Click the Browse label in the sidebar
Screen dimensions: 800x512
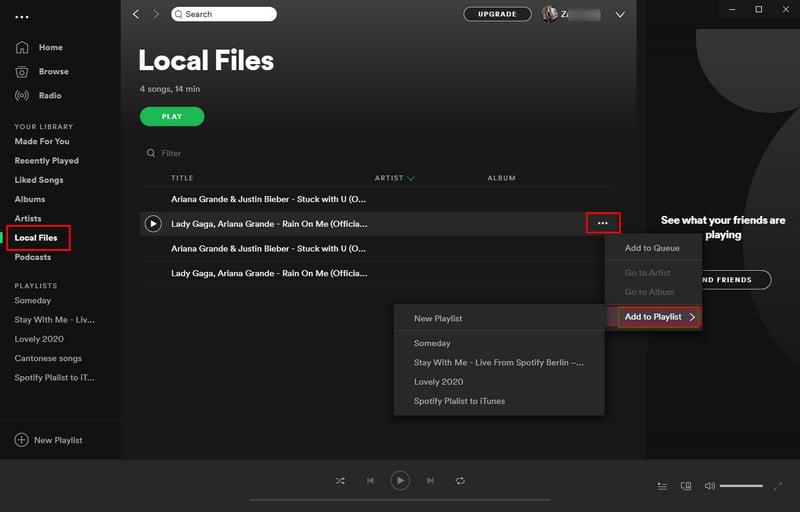(54, 71)
